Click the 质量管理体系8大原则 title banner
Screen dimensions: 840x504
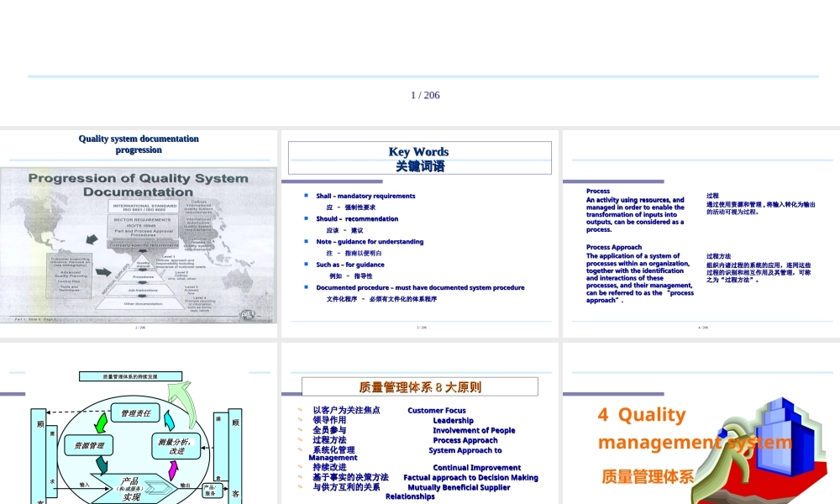click(x=418, y=385)
